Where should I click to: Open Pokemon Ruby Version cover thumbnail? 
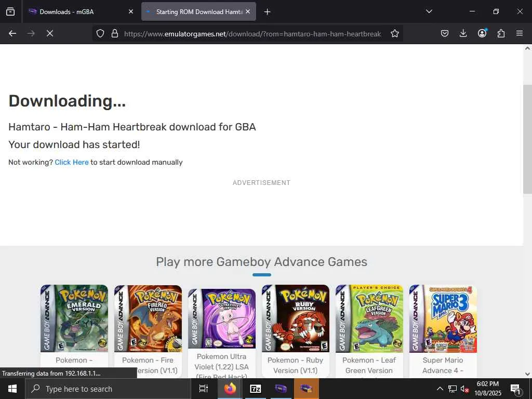tap(296, 318)
